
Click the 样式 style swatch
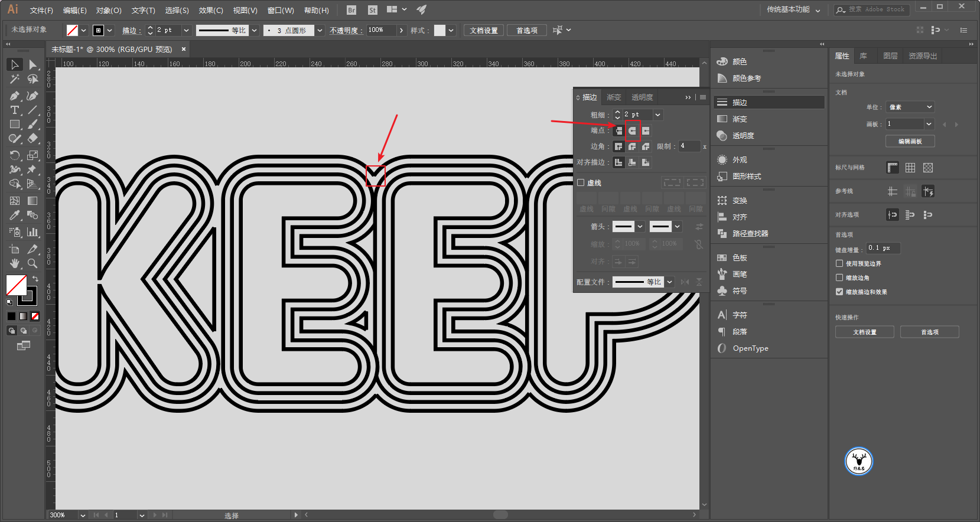coord(439,30)
